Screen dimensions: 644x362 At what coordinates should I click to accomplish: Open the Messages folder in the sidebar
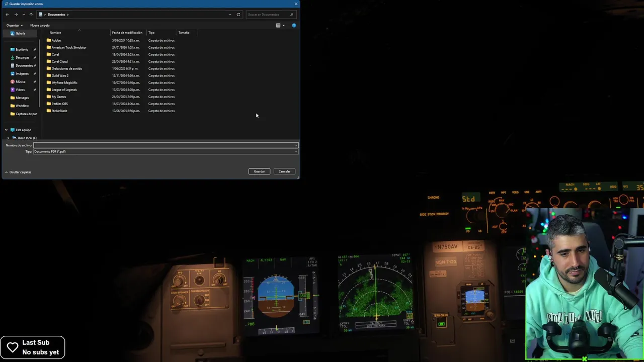(x=22, y=98)
